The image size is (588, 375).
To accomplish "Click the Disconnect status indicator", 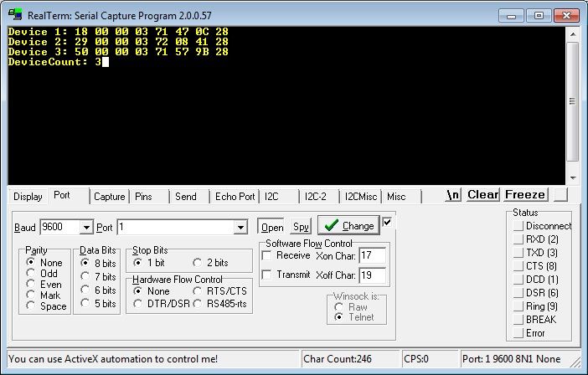I will 518,226.
